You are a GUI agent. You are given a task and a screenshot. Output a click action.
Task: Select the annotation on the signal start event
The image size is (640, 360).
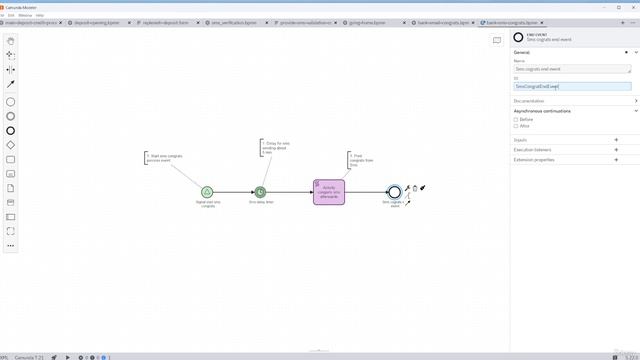164,158
